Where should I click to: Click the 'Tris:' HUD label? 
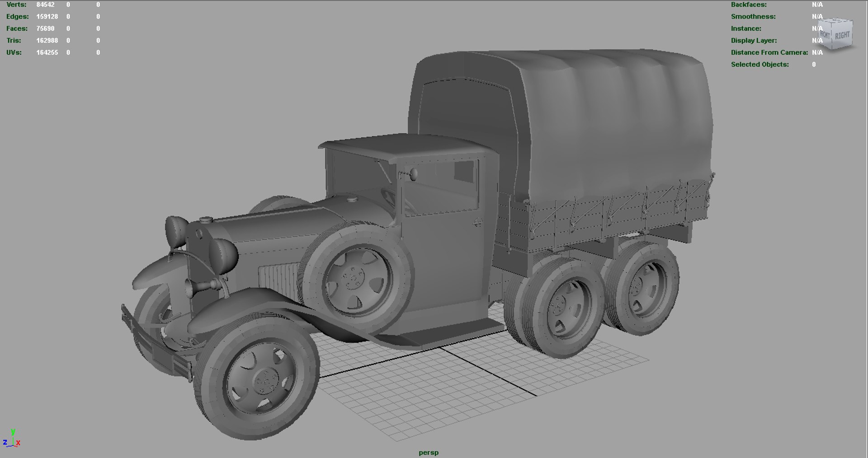pos(14,40)
